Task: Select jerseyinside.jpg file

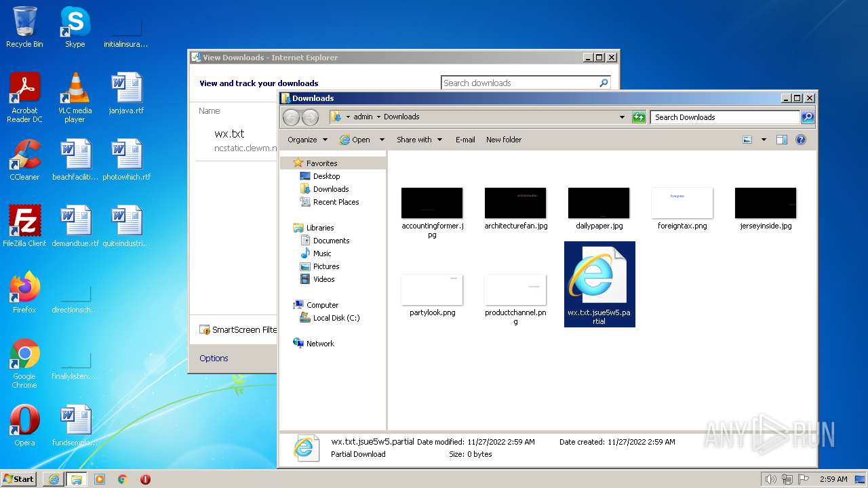Action: [766, 209]
